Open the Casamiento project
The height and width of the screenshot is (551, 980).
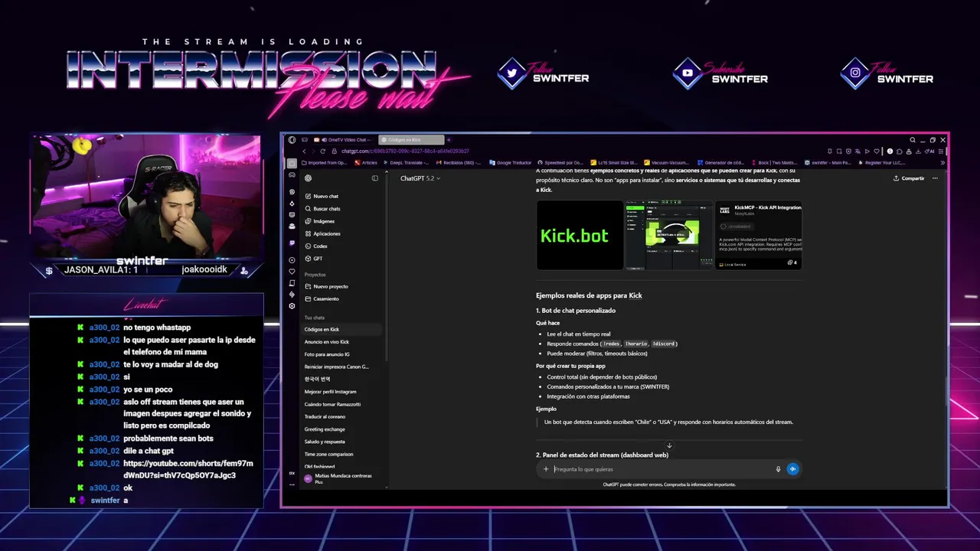click(x=322, y=298)
